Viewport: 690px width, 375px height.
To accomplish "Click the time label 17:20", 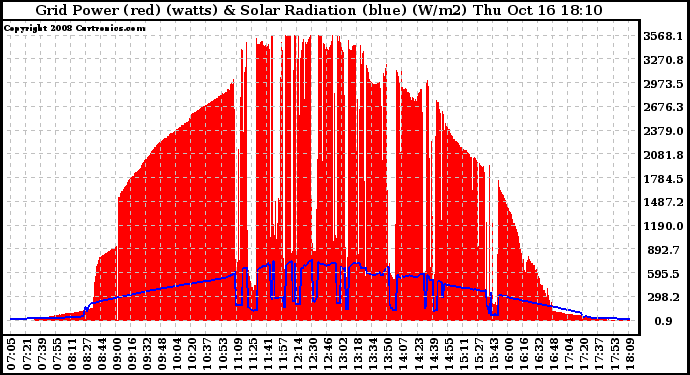I will [x=584, y=354].
